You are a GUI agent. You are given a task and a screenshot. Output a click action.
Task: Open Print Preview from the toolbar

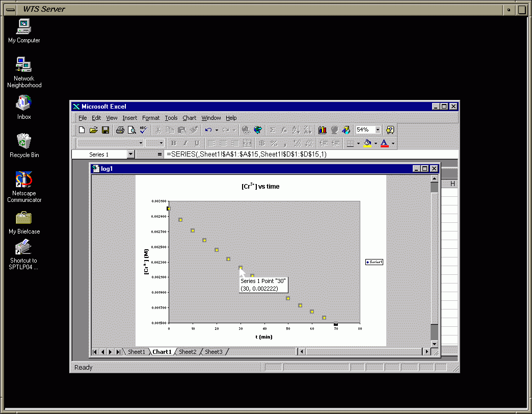[131, 130]
